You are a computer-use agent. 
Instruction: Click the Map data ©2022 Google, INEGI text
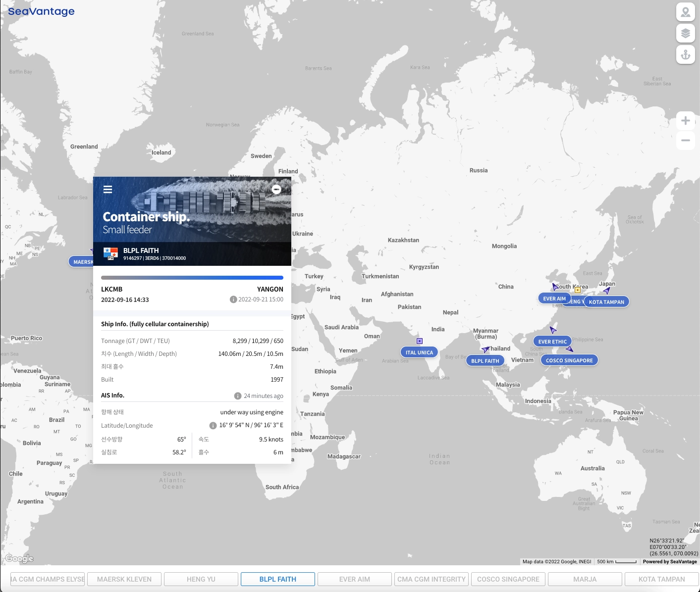[x=557, y=562]
